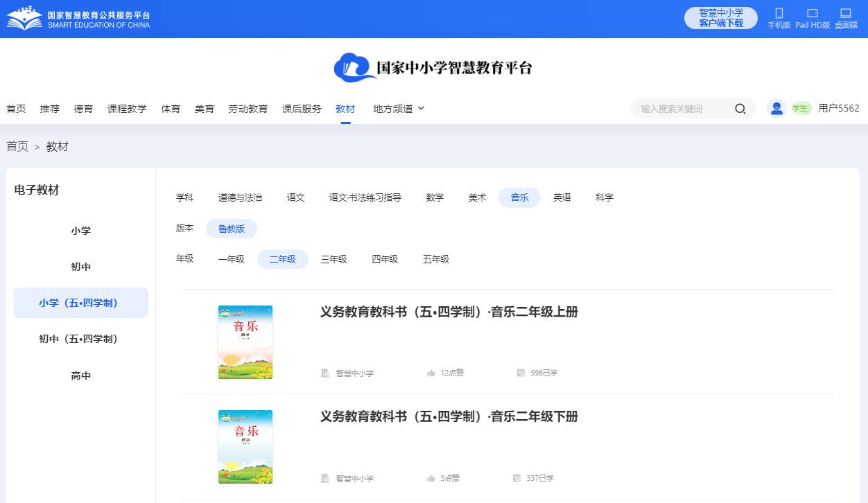Screen dimensions: 868x503
Task: Select the 教材 nav tab
Action: click(345, 109)
